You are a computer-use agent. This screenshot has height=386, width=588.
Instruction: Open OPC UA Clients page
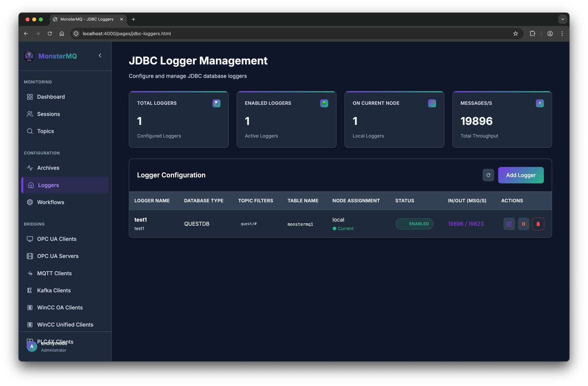click(57, 239)
